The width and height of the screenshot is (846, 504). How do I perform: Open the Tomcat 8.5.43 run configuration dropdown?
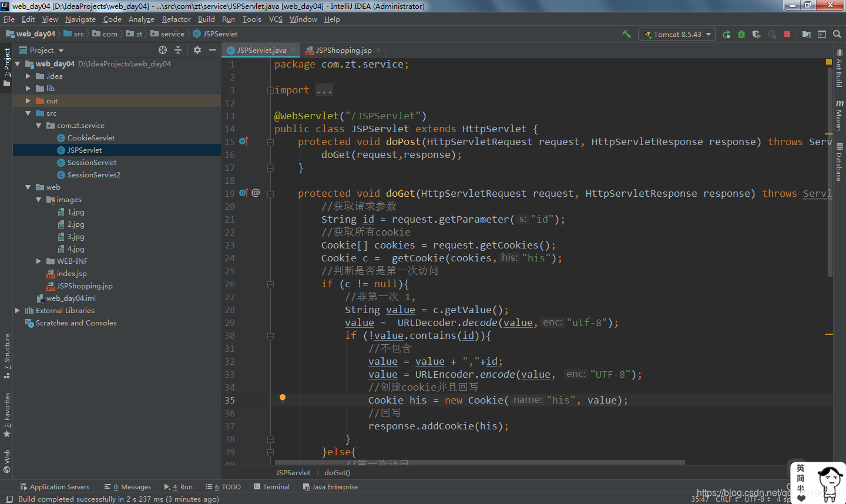[677, 34]
